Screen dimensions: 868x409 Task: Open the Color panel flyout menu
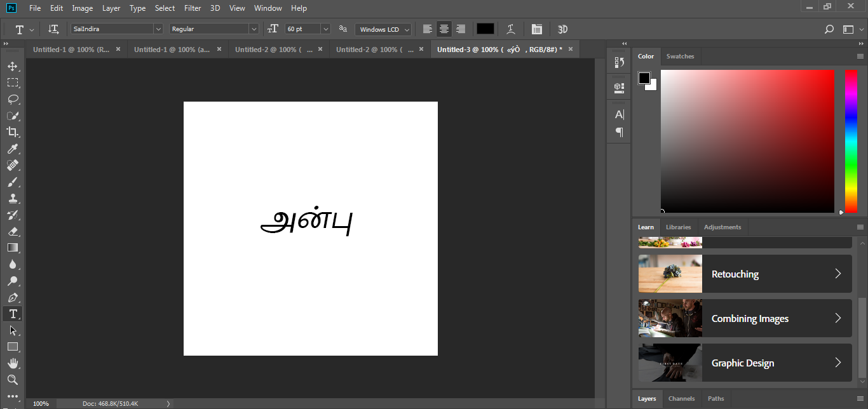[860, 57]
